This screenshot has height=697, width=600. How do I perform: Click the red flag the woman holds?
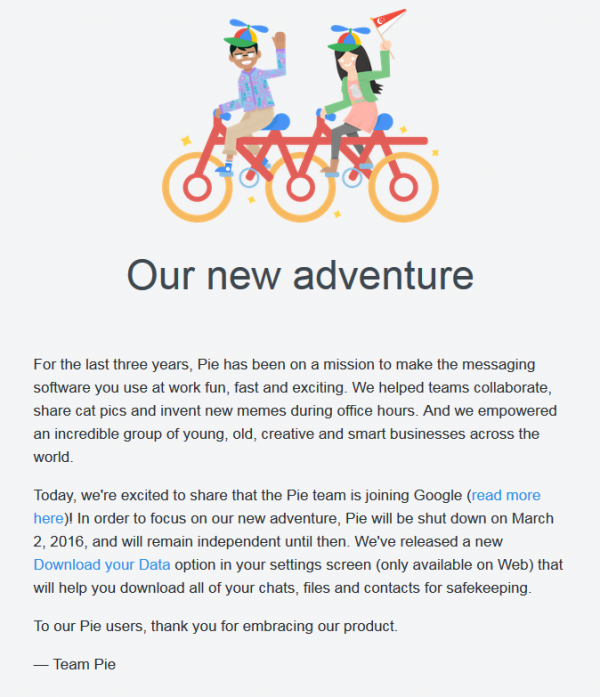tap(388, 19)
